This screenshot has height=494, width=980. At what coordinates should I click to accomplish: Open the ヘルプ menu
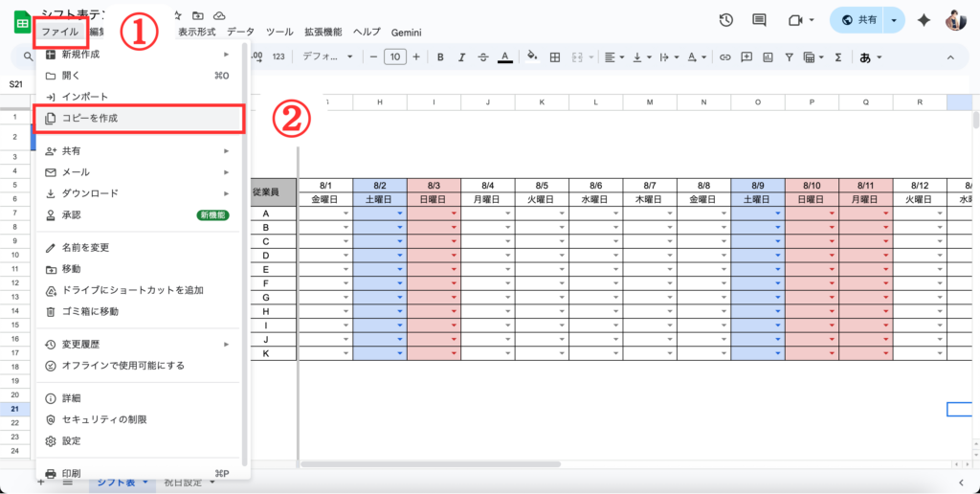coord(367,32)
